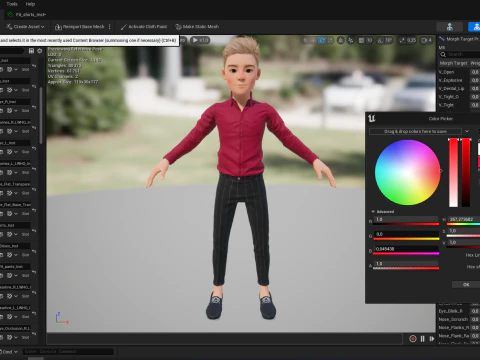Image resolution: width=480 pixels, height=360 pixels.
Task: Select the V_Explosive morph target row
Action: (459, 80)
